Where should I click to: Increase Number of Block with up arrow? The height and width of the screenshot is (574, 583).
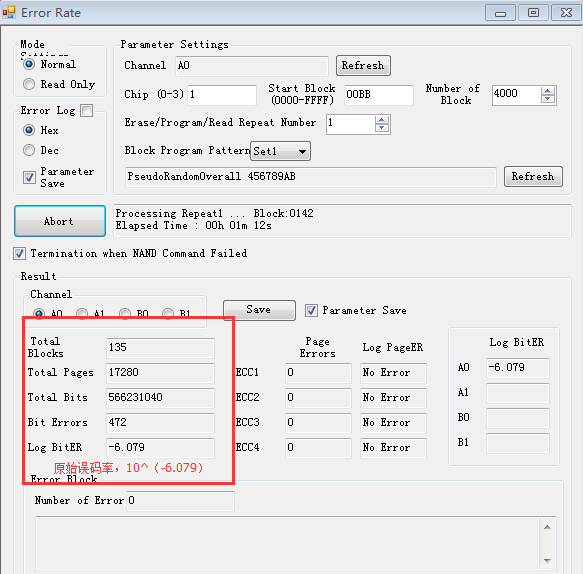547,91
